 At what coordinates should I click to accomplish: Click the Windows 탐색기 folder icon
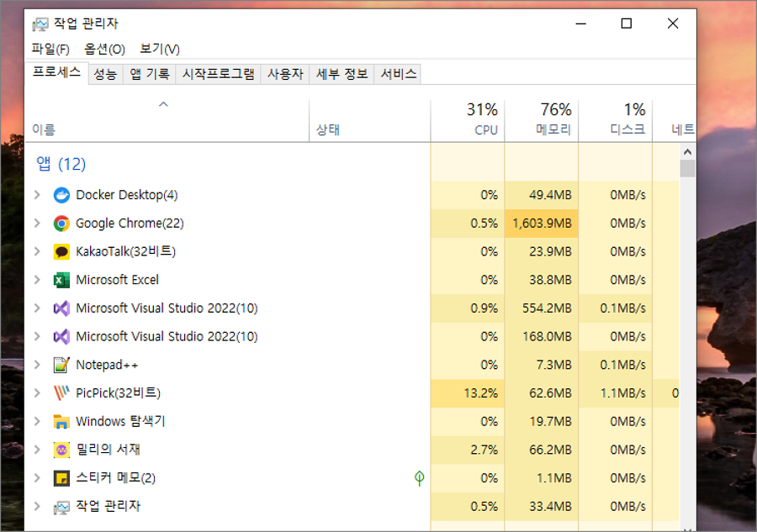coord(61,422)
